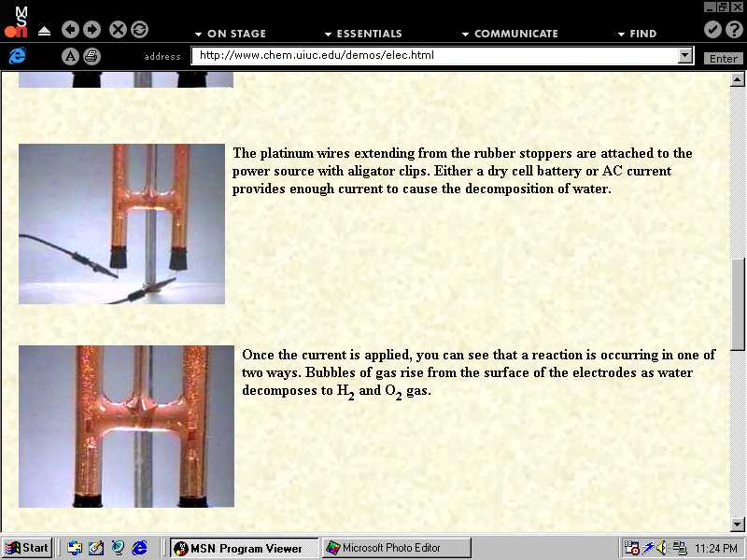This screenshot has width=747, height=560.
Task: Print the page with the printer icon
Action: tap(91, 56)
